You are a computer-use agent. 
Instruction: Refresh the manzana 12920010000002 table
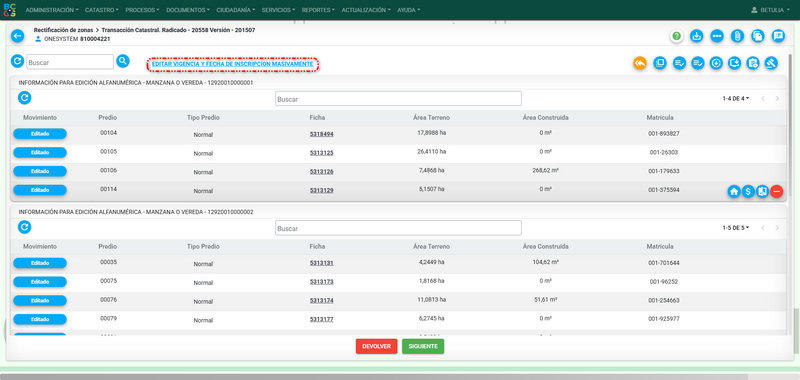coord(24,227)
